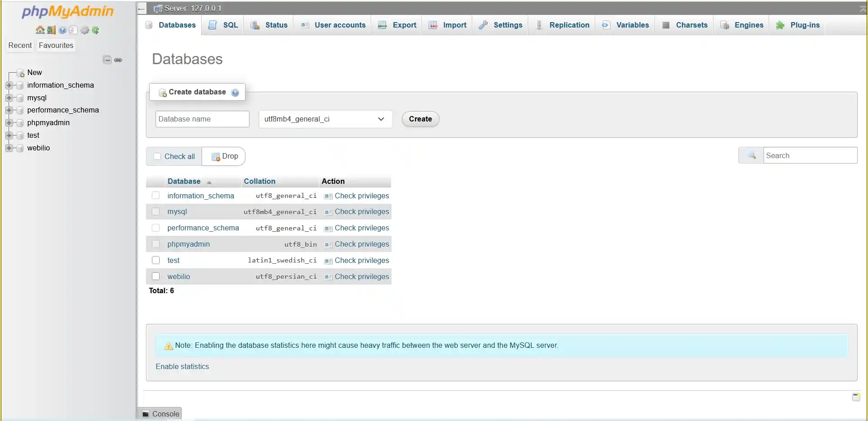This screenshot has width=868, height=421.
Task: Click the page settings icon bottom right
Action: pyautogui.click(x=856, y=397)
